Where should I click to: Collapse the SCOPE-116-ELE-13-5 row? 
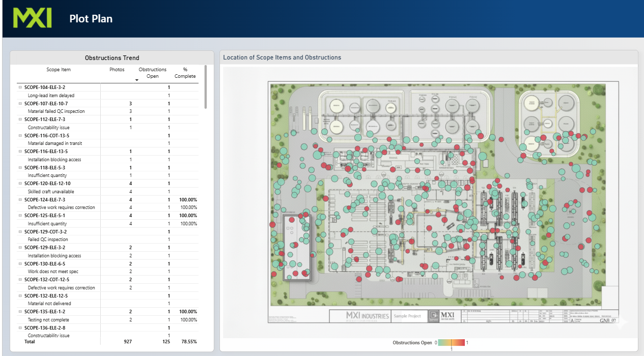20,152
